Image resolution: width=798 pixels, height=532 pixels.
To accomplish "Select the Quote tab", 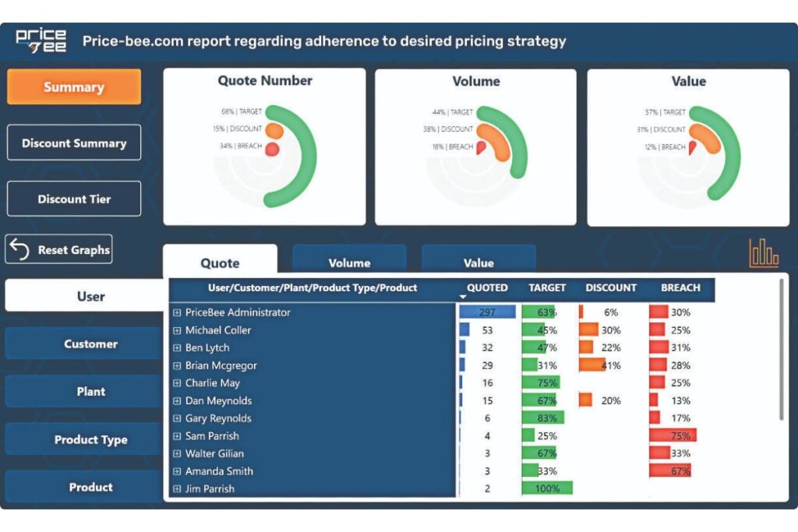I will tap(220, 262).
